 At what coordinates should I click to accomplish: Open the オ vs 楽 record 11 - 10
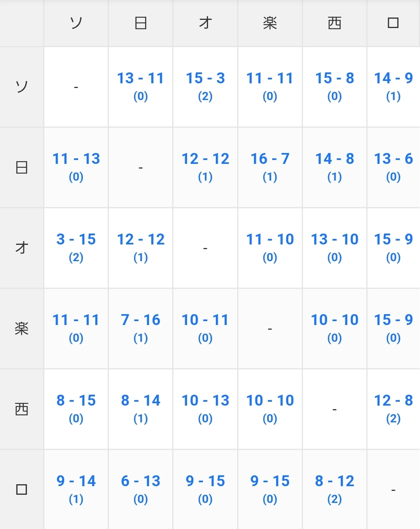click(x=270, y=240)
